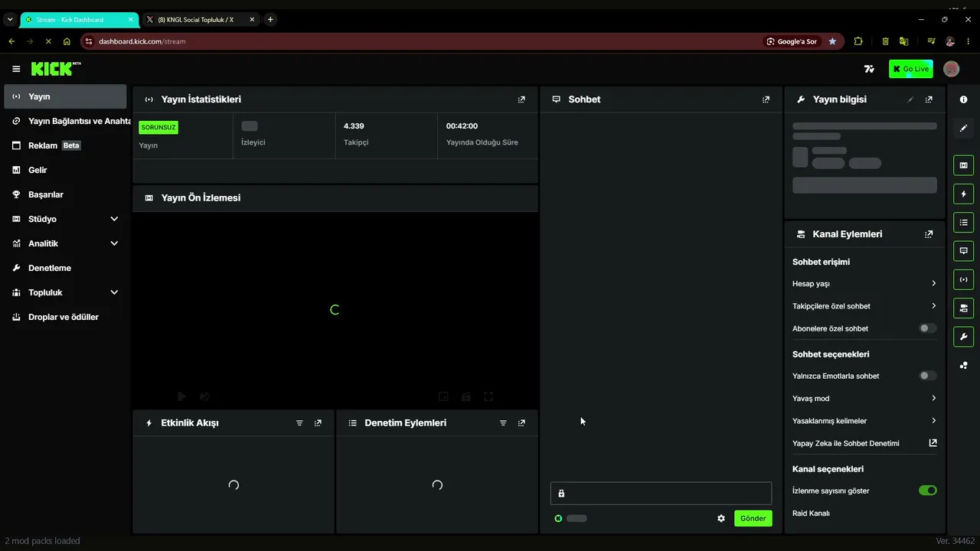The width and height of the screenshot is (980, 551).
Task: Open browser extensions puzzle icon
Action: tap(858, 41)
